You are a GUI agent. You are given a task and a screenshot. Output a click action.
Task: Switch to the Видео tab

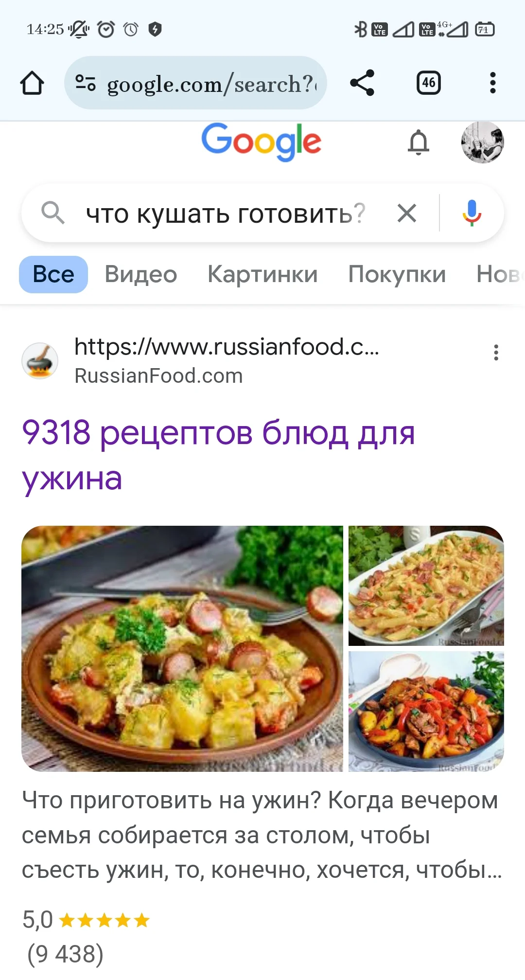(141, 274)
